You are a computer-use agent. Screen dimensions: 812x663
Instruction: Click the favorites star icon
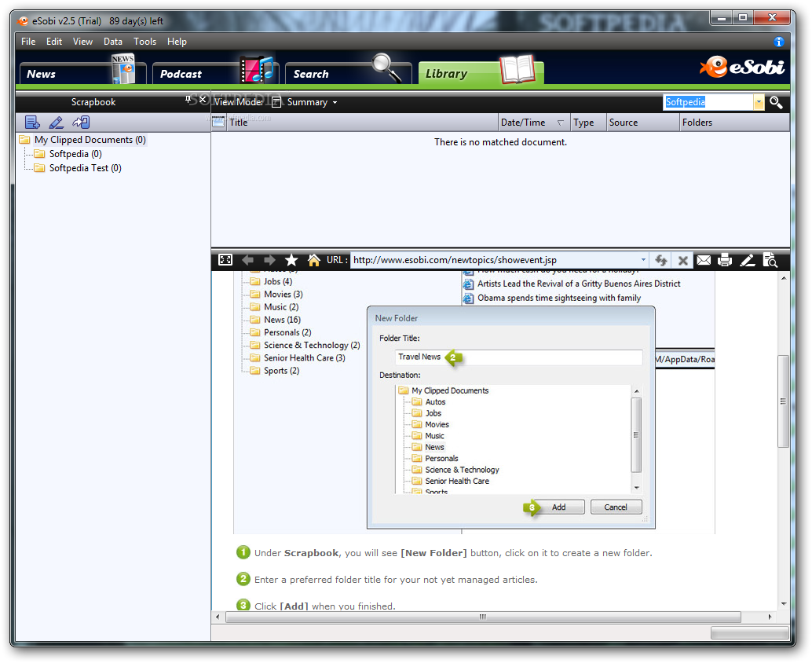point(291,260)
